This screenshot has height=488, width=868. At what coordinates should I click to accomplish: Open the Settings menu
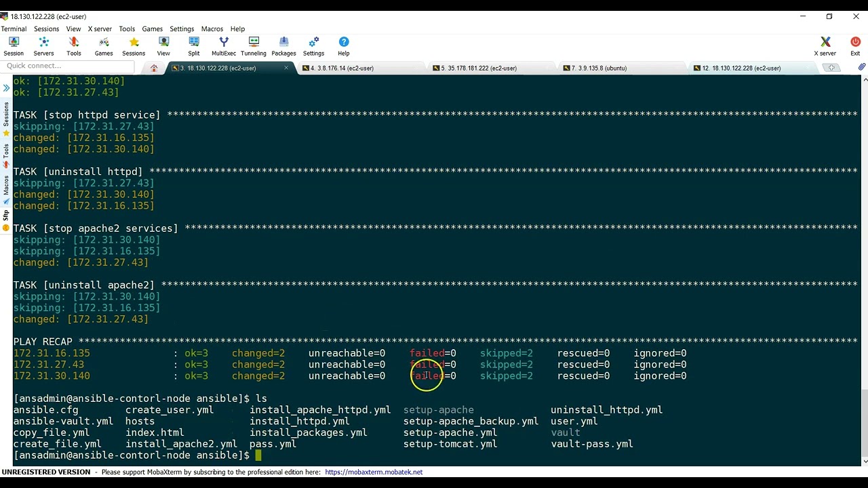(x=182, y=29)
